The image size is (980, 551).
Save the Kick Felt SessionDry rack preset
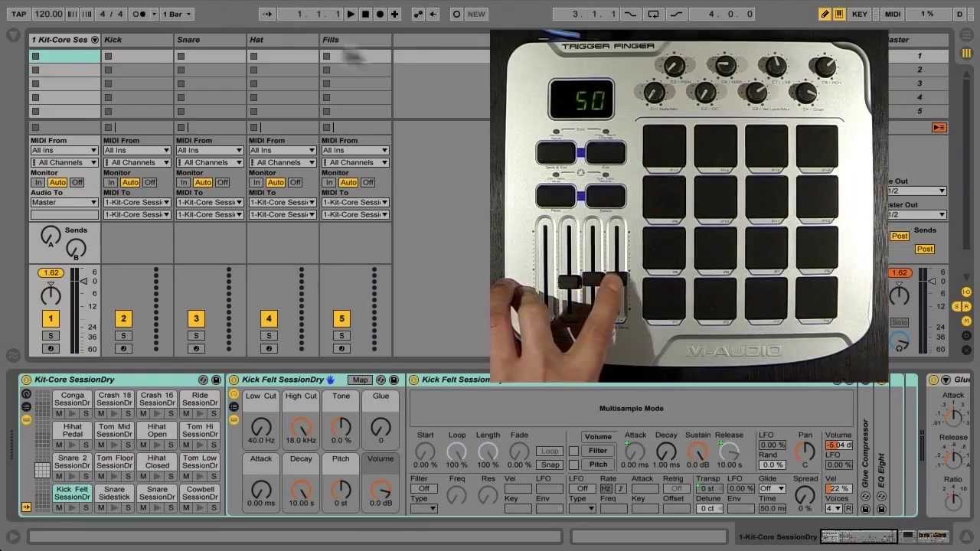coord(394,380)
